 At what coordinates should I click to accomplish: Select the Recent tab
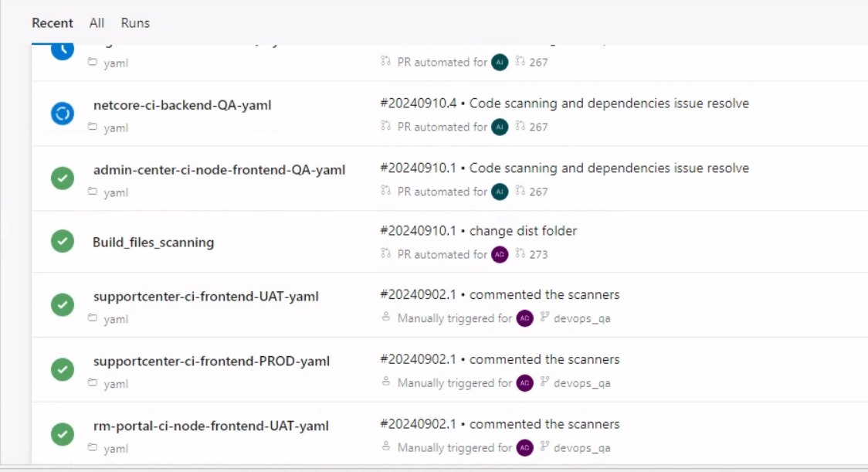(53, 23)
